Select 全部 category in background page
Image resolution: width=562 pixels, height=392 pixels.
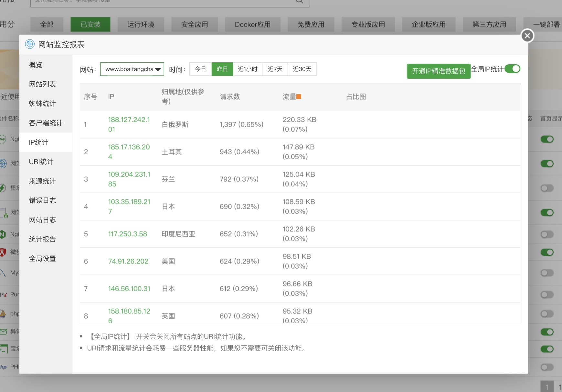(x=47, y=25)
